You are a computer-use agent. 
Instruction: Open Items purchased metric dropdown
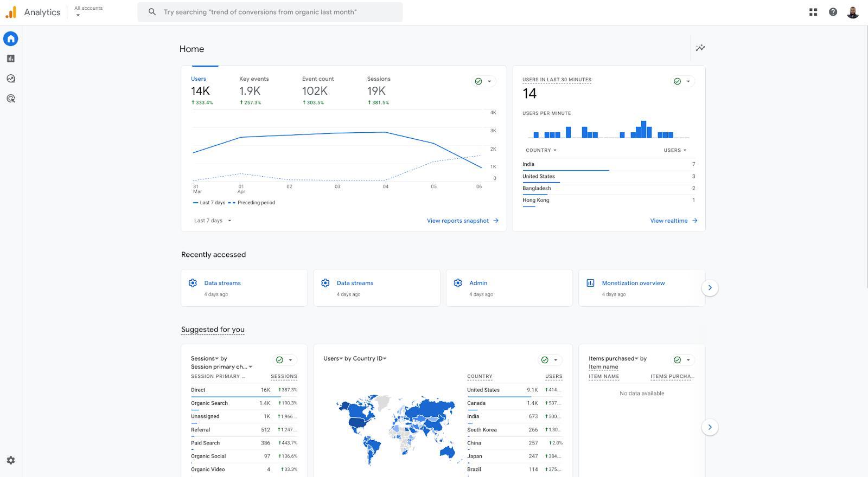[614, 358]
